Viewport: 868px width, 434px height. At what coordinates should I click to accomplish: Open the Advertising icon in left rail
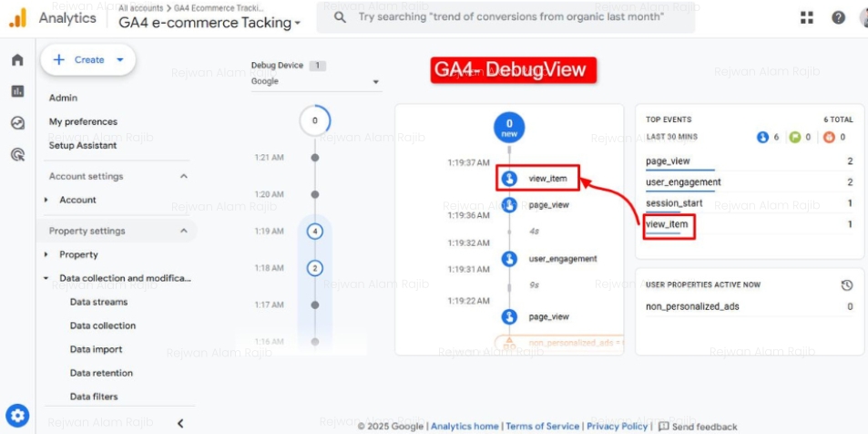[x=16, y=155]
